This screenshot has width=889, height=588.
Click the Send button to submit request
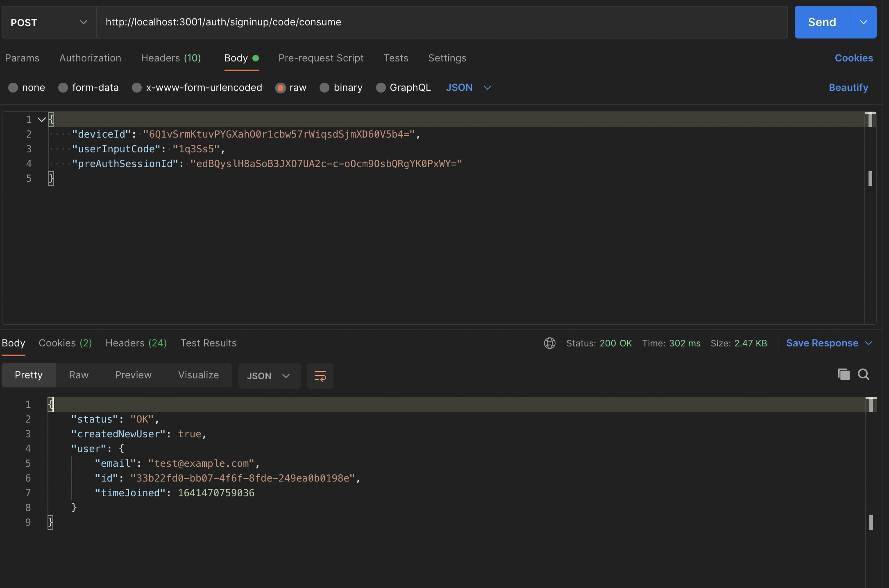coord(822,22)
